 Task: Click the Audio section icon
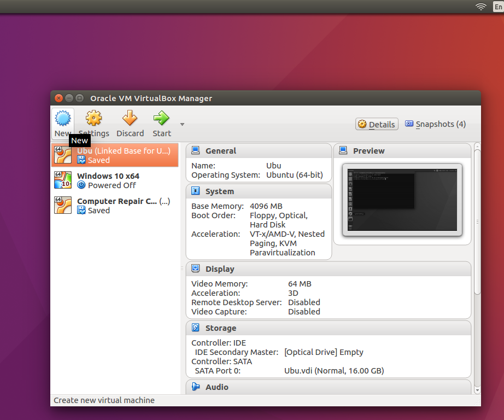point(196,387)
